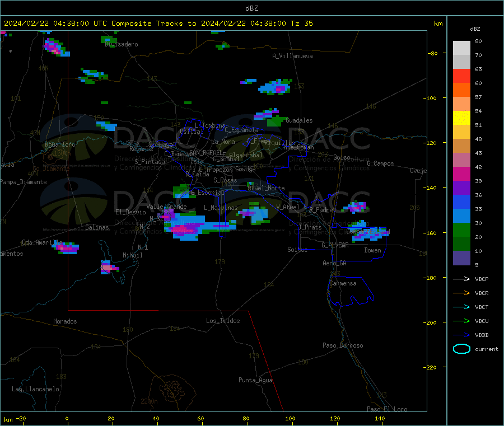Image resolution: width=504 pixels, height=426 pixels.
Task: Click the storm cell beside Cda_Amarilla
Action: pos(66,247)
